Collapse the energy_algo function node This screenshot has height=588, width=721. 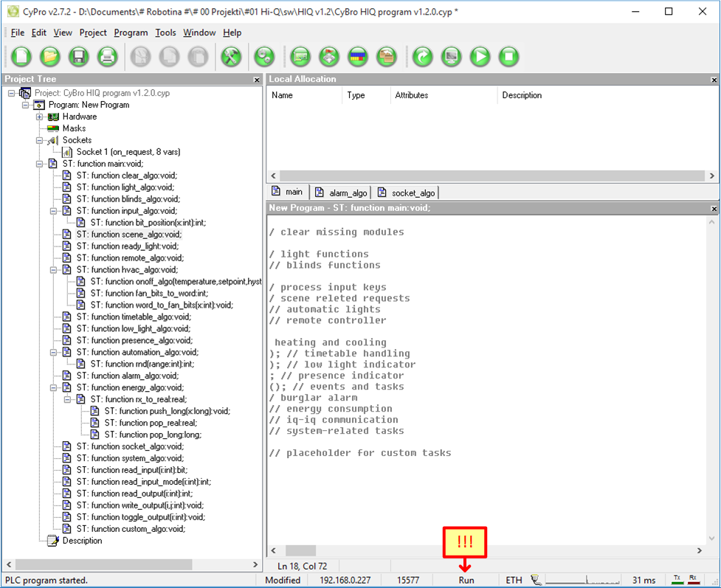[55, 387]
